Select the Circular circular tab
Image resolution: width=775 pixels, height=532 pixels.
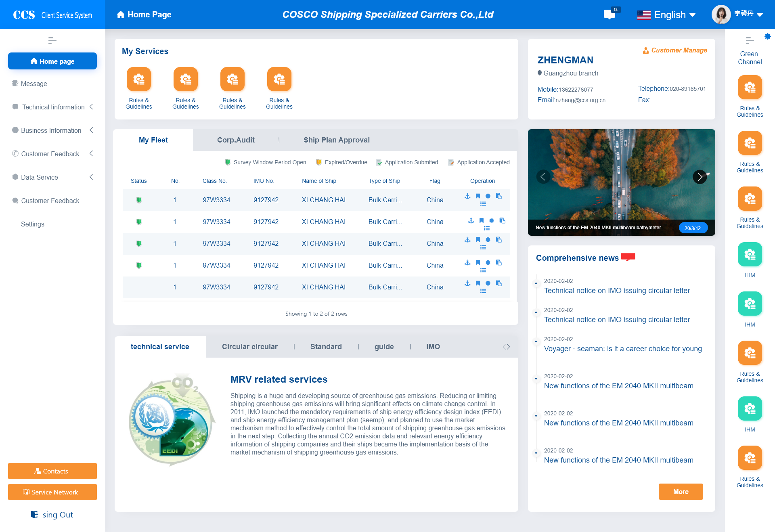249,347
